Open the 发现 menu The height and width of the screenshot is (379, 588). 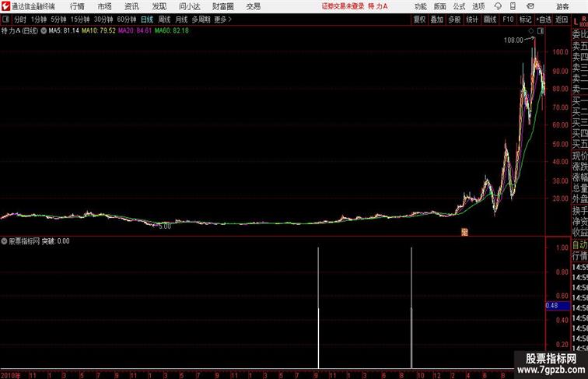tap(159, 6)
